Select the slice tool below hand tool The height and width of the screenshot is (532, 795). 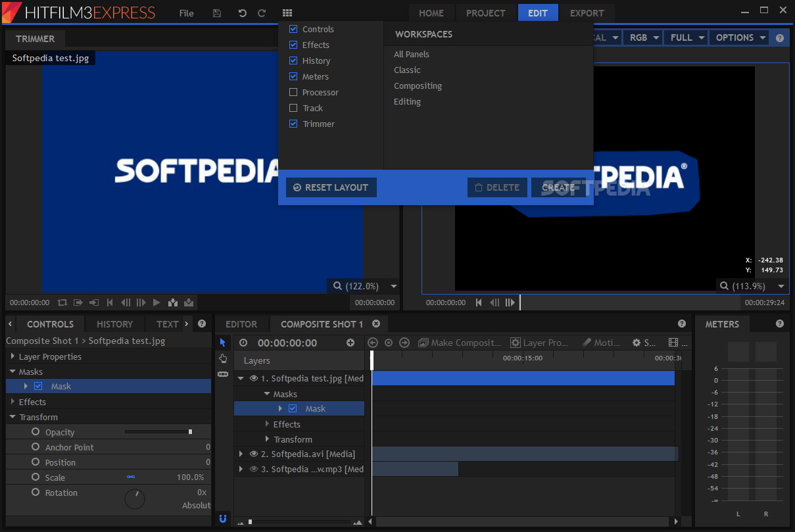(223, 374)
